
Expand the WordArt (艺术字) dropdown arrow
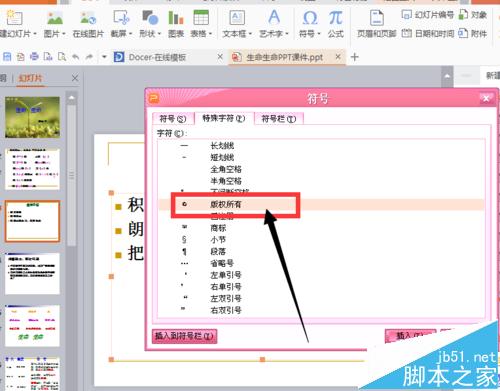point(287,34)
